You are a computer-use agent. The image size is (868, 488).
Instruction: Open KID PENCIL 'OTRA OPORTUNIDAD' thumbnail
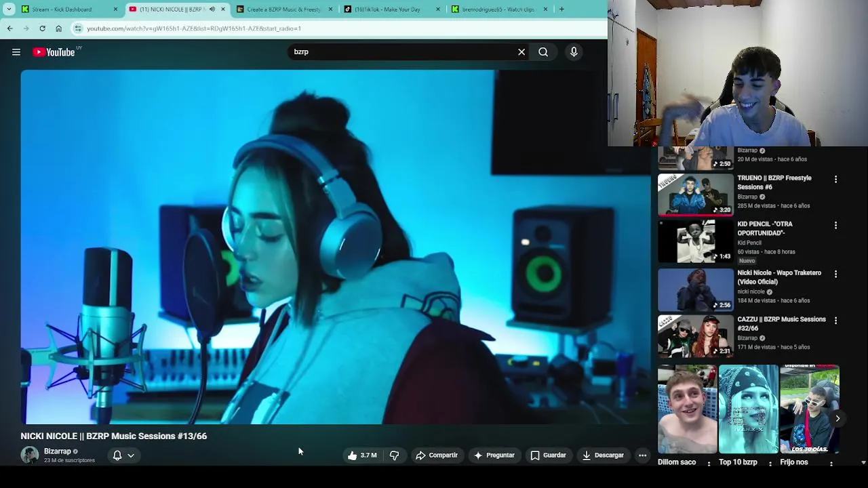click(695, 241)
